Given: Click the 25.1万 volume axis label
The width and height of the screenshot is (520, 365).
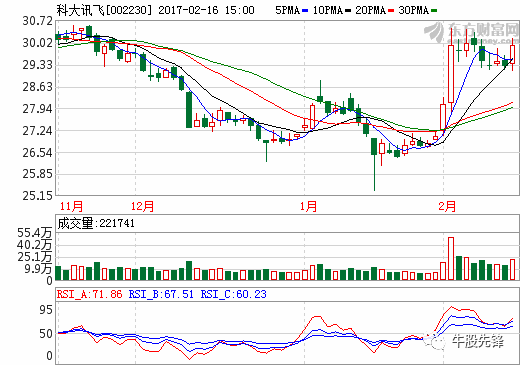Looking at the screenshot, I should (x=35, y=257).
